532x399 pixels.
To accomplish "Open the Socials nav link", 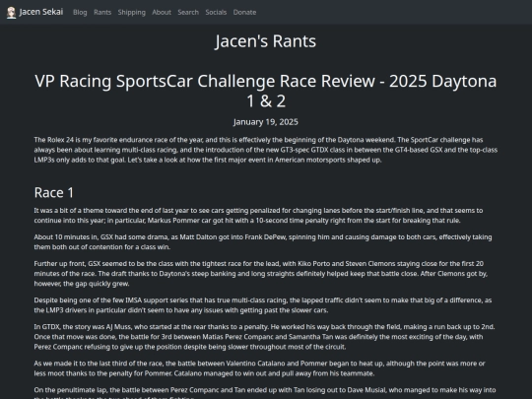I will click(x=216, y=12).
